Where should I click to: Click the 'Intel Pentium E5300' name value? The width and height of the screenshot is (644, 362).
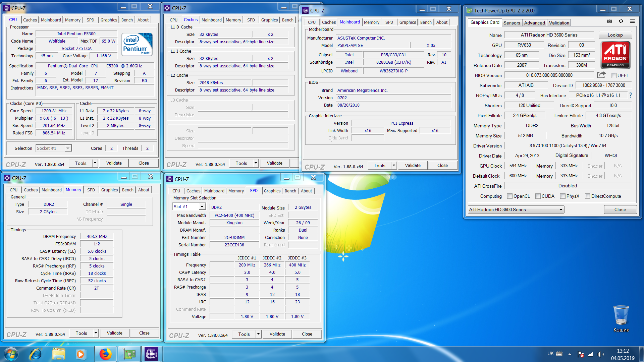76,34
